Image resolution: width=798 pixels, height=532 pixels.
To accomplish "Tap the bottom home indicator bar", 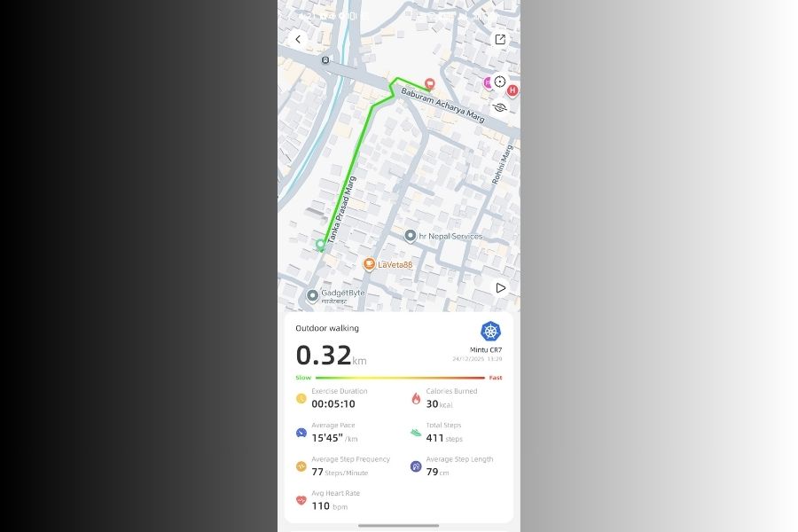I will (x=398, y=526).
